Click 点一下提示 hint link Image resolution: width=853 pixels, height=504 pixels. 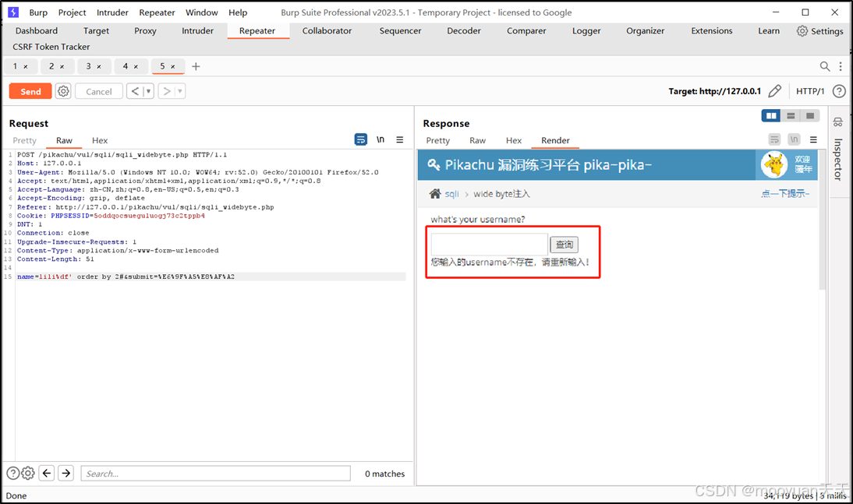tap(785, 193)
